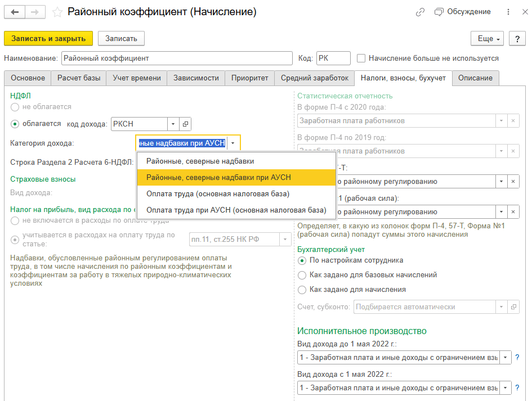Enable Начисление больше не используется checkbox
Screen dimensions: 532x401
361,58
